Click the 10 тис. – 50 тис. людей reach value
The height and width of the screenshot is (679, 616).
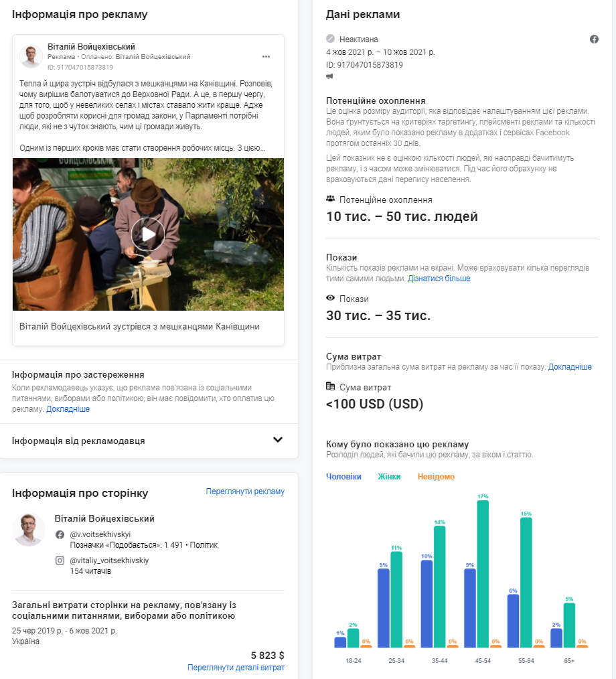tap(402, 216)
